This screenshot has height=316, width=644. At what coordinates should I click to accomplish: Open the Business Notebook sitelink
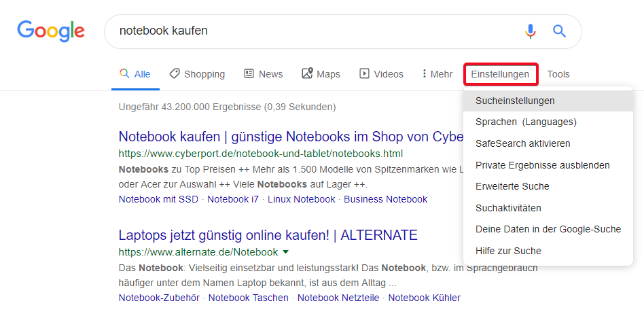point(386,200)
